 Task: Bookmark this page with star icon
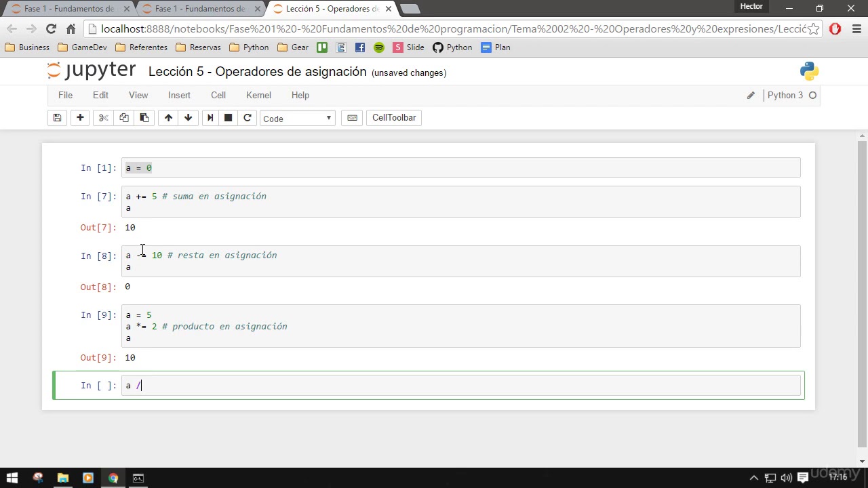[x=814, y=28]
